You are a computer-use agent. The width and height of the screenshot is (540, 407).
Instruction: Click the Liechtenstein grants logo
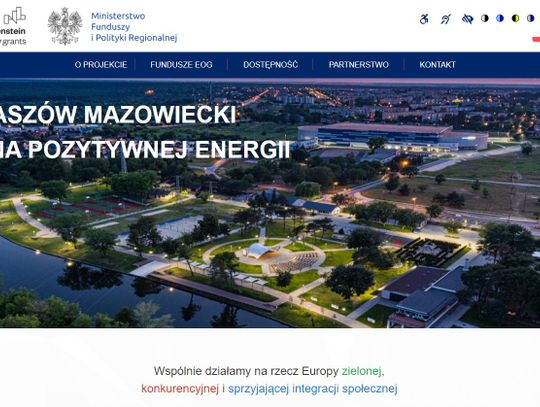[x=13, y=26]
